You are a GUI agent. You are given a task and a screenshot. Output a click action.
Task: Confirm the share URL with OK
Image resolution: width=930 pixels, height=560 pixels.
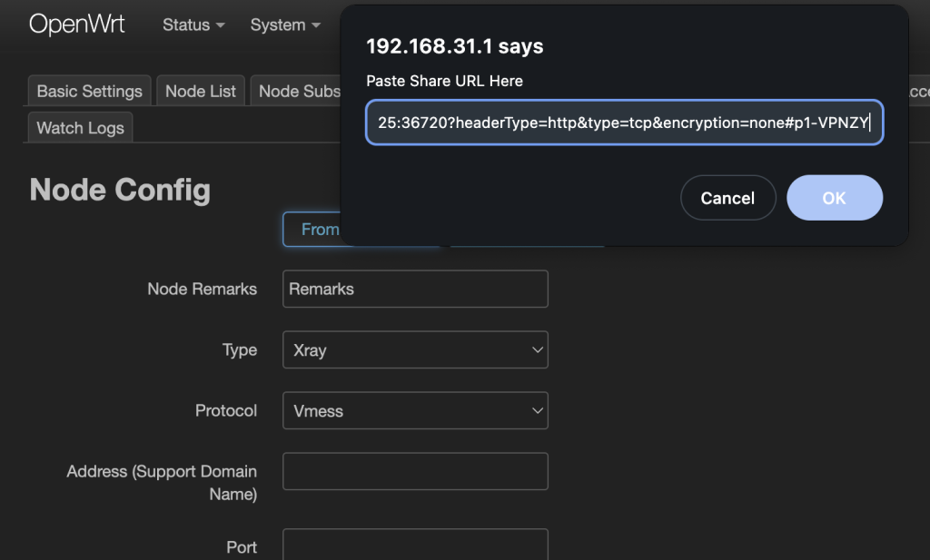tap(834, 198)
